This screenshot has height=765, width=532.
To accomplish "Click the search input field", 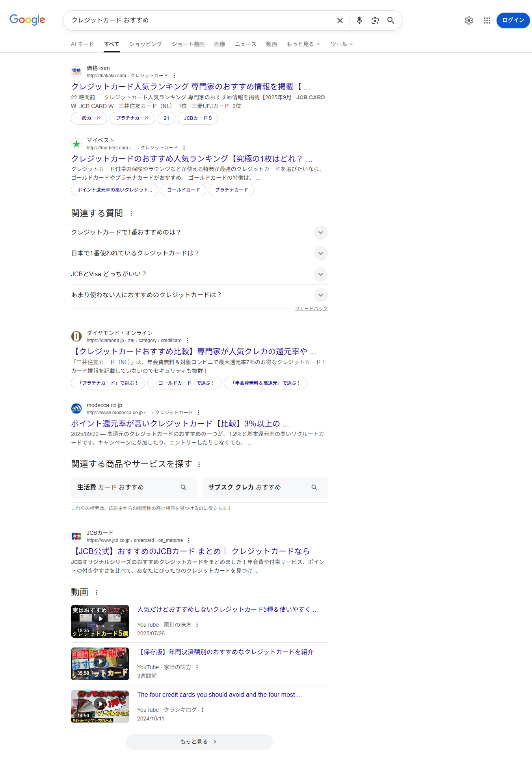I will tap(197, 20).
